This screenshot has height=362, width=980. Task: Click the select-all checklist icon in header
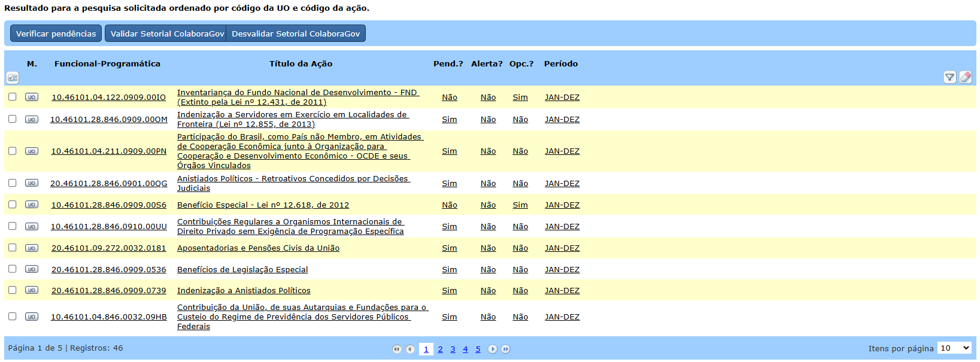[13, 78]
